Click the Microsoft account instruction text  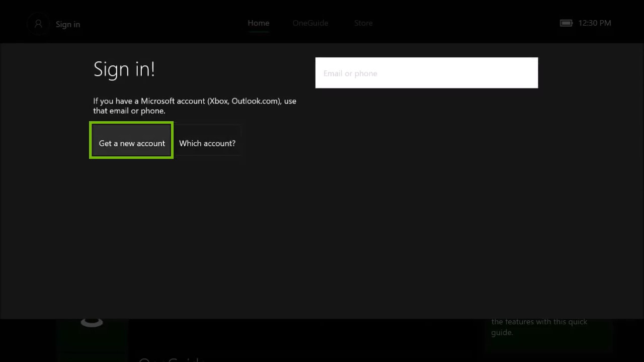pyautogui.click(x=195, y=106)
